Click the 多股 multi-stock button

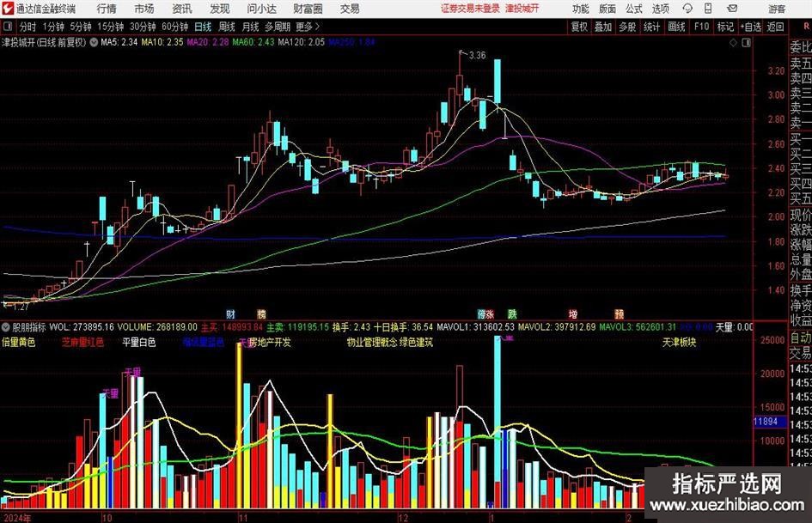tap(627, 27)
